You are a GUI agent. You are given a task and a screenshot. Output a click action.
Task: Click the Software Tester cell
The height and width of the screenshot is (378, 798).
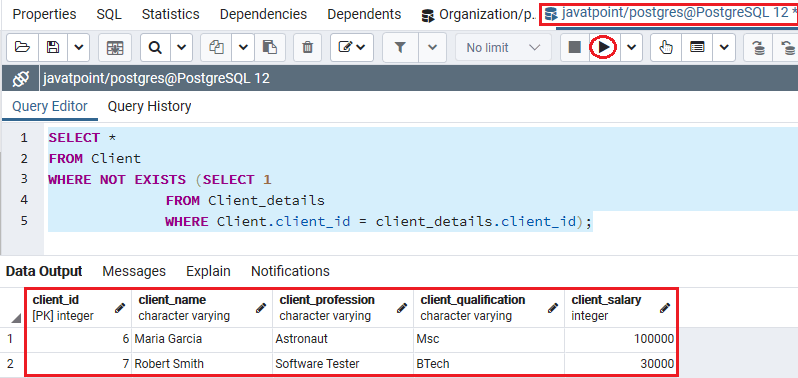click(343, 364)
